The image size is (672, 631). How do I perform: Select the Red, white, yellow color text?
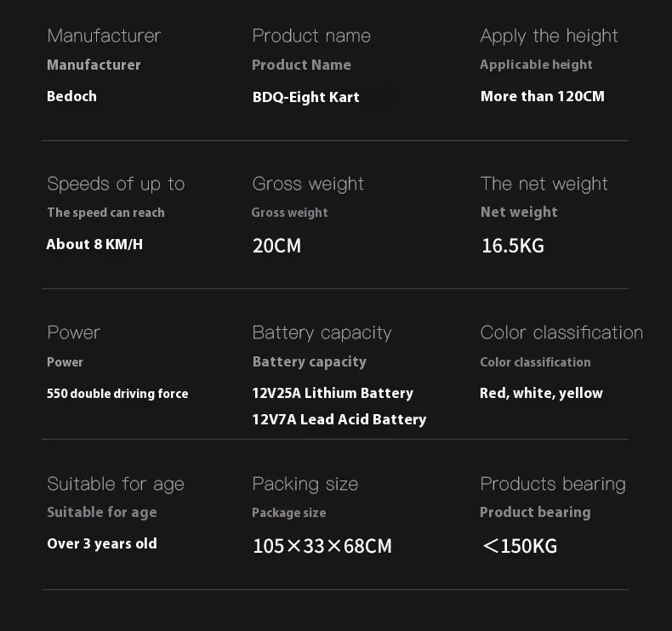point(541,393)
